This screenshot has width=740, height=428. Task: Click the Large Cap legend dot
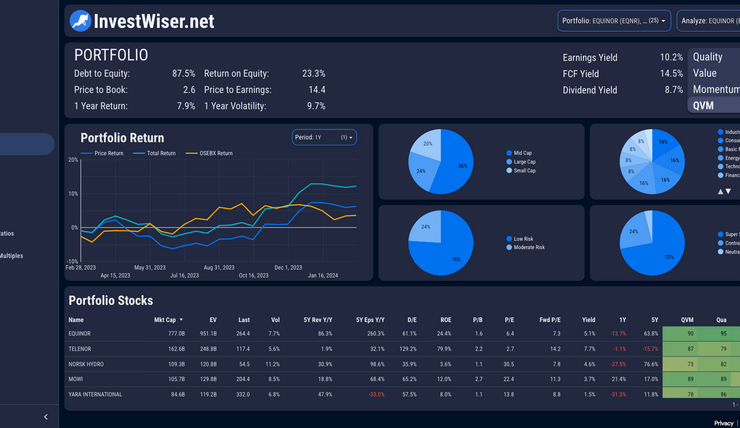point(509,162)
